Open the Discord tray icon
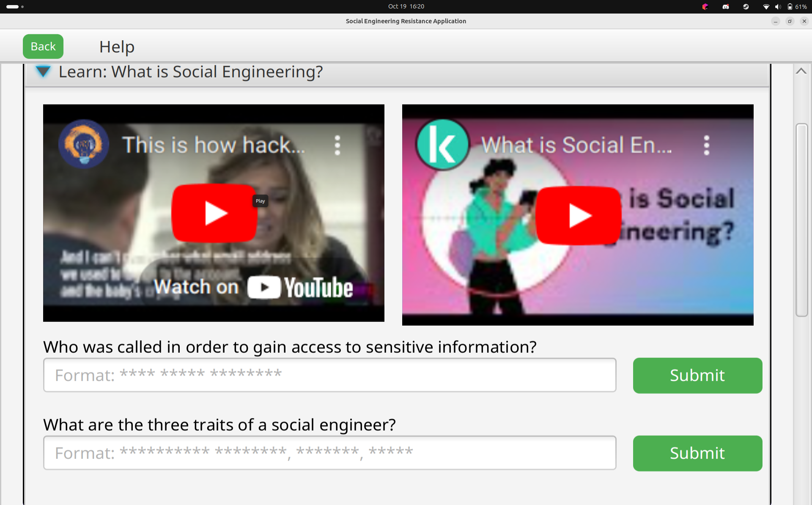This screenshot has width=812, height=505. point(726,7)
